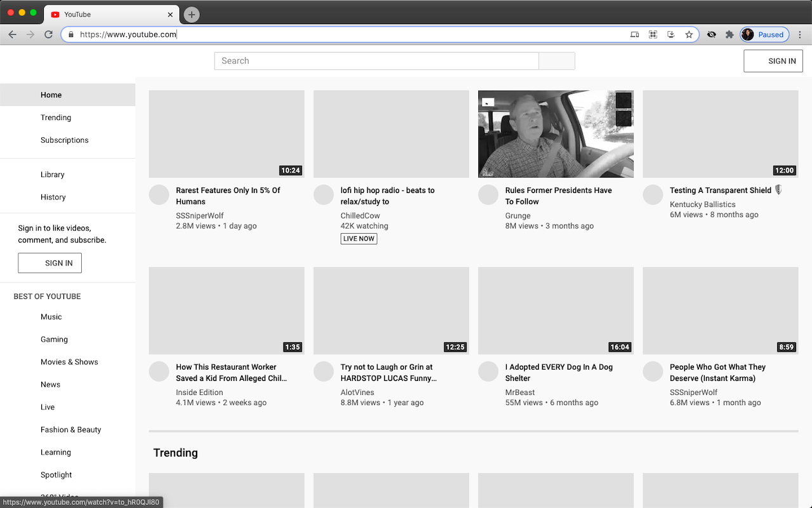
Task: Open Spotlight category in sidebar
Action: [x=67, y=475]
